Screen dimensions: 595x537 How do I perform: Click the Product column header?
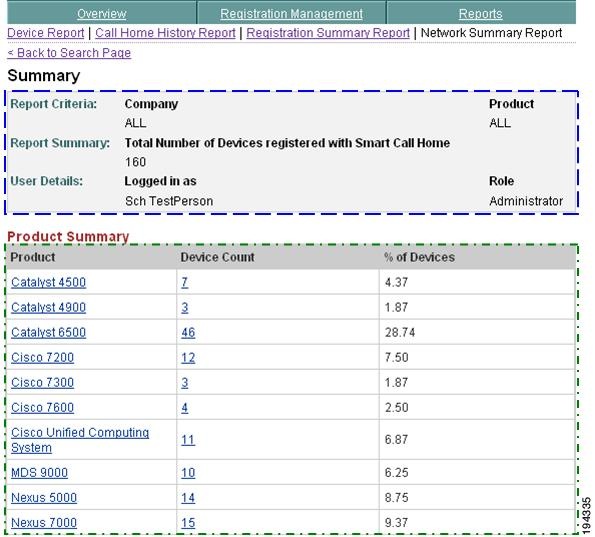click(x=33, y=257)
